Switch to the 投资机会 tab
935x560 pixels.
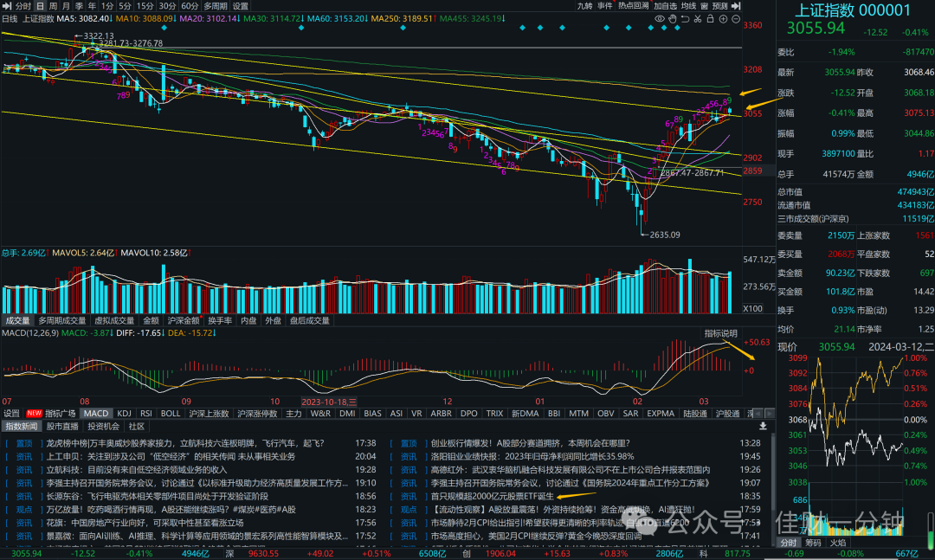coord(103,426)
